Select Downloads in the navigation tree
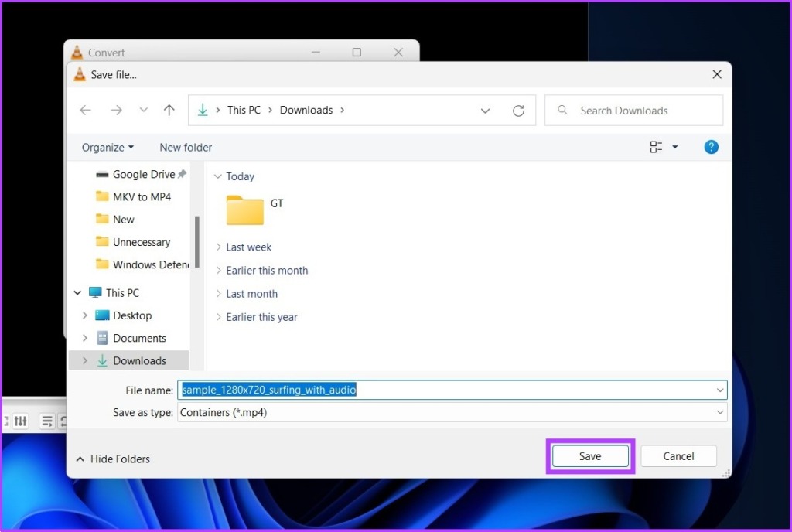Screen dimensions: 792x532 point(131,360)
